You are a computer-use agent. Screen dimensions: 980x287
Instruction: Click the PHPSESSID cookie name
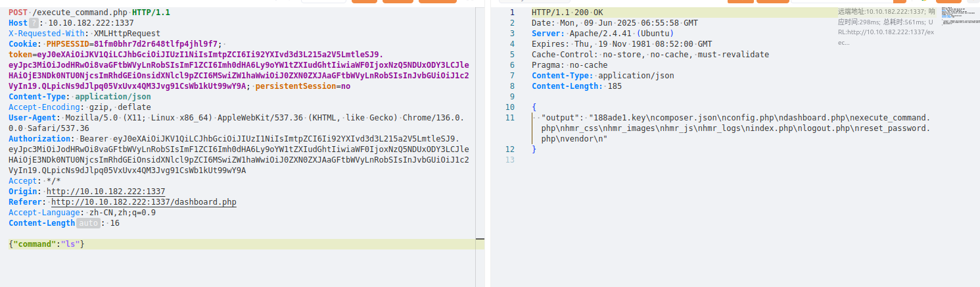point(70,44)
